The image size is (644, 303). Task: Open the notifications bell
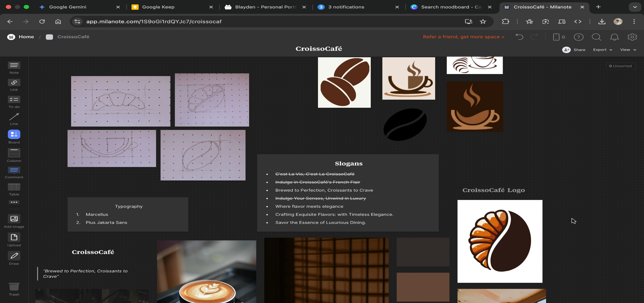pyautogui.click(x=614, y=37)
